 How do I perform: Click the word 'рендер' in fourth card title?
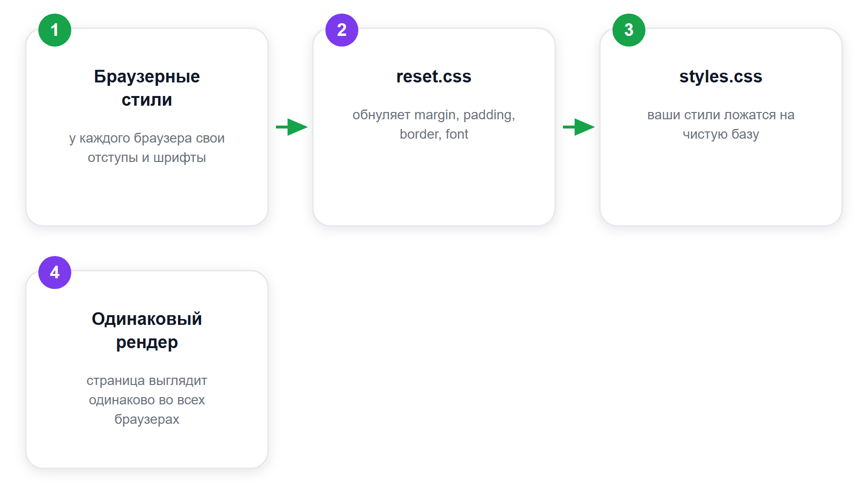pos(147,342)
